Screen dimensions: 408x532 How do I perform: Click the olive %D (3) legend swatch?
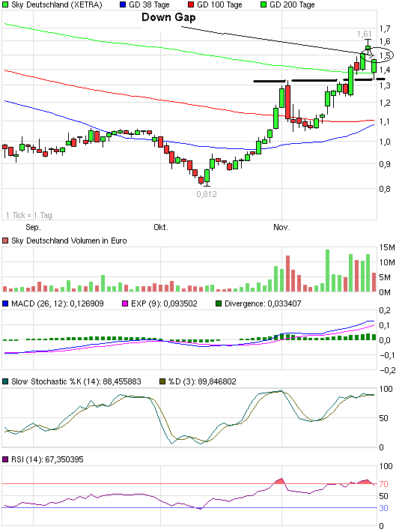[162, 381]
